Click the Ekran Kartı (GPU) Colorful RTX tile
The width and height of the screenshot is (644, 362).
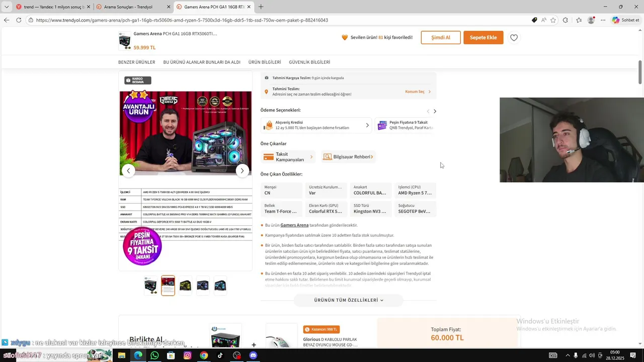click(x=326, y=209)
